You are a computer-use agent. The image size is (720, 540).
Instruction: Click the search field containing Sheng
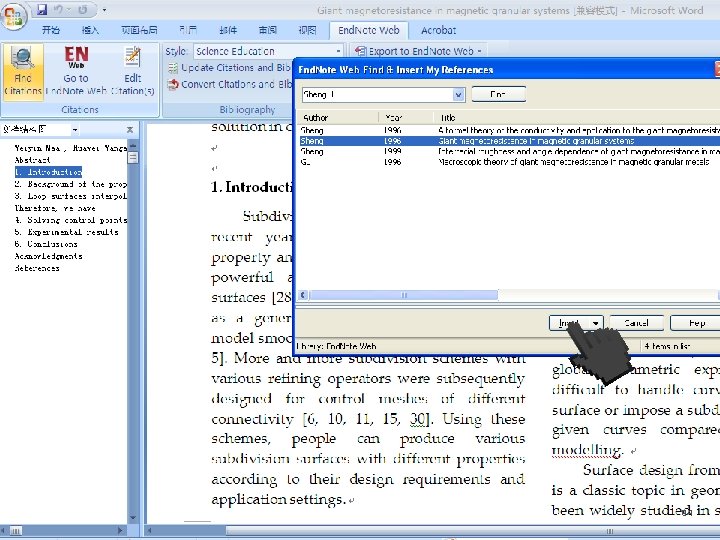377,95
